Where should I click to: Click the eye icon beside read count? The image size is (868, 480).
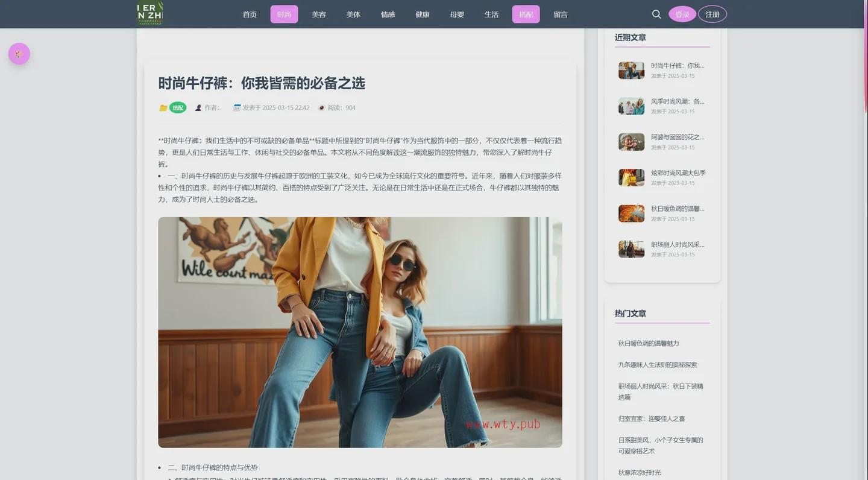tap(321, 108)
